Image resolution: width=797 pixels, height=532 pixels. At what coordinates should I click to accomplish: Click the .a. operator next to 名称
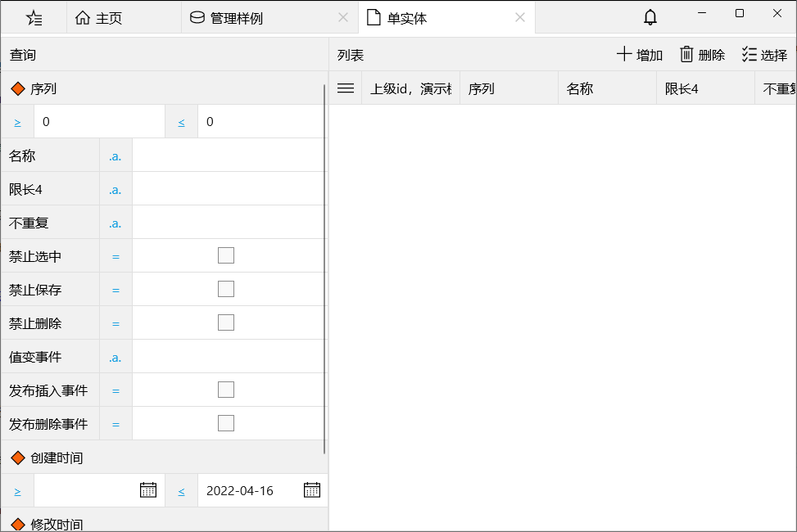(x=115, y=155)
